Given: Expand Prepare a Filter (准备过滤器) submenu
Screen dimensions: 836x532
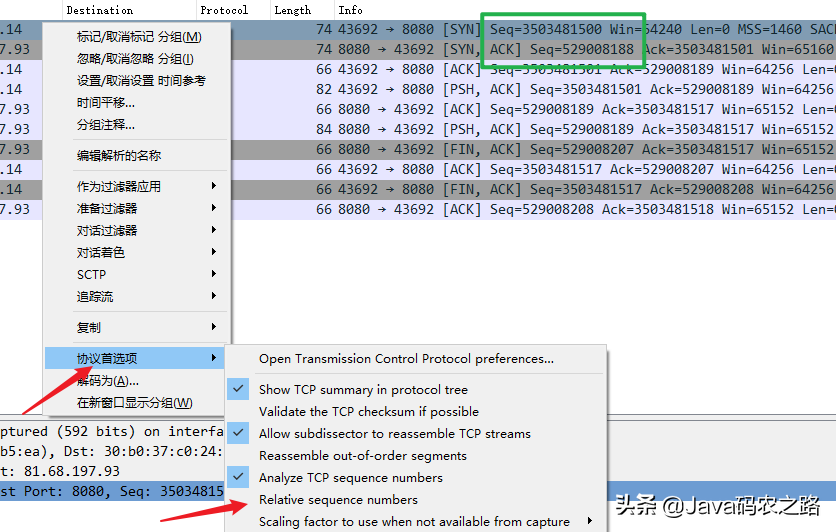Looking at the screenshot, I should tap(138, 208).
